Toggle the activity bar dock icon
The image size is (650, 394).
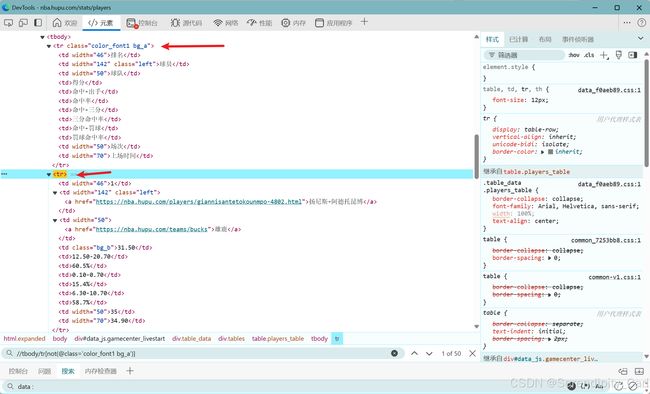pyautogui.click(x=38, y=22)
